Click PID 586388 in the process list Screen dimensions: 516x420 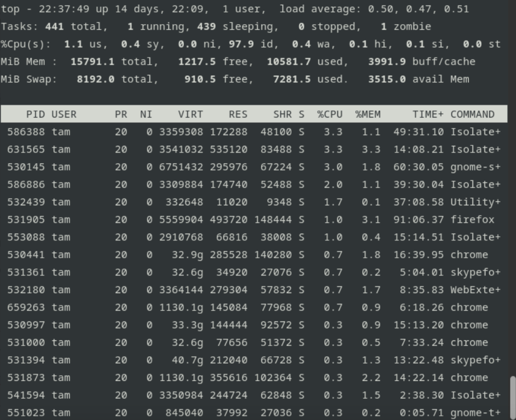tap(26, 132)
